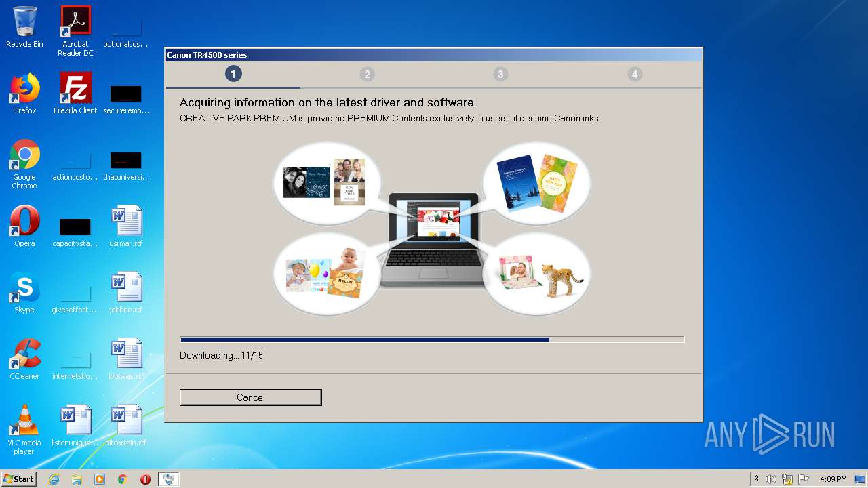Open hitcertain.rtf document
The image size is (868, 488).
point(125,426)
